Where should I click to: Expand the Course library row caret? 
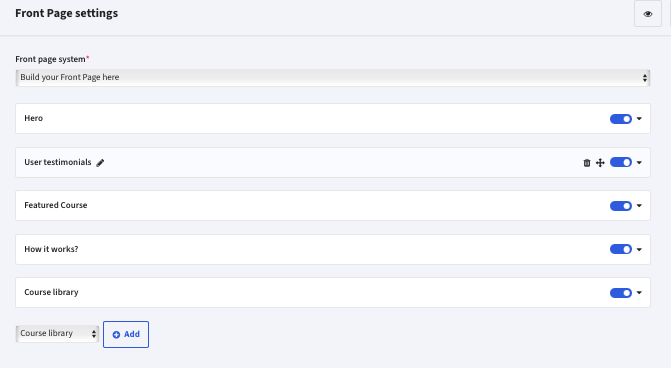[639, 293]
